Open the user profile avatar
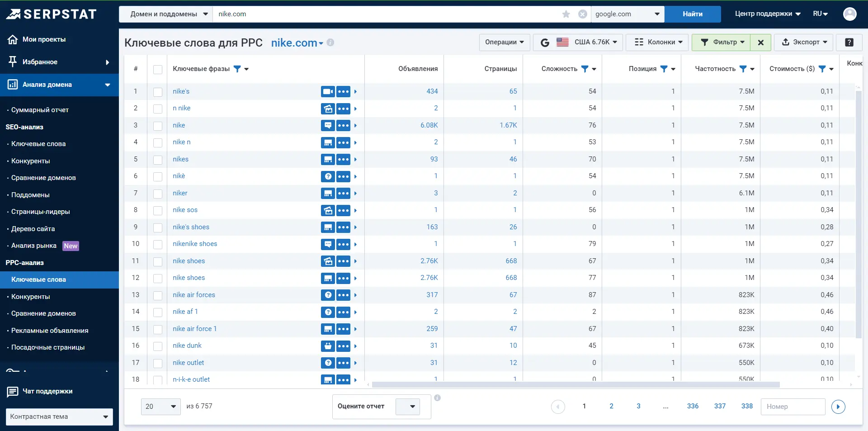 (x=849, y=14)
